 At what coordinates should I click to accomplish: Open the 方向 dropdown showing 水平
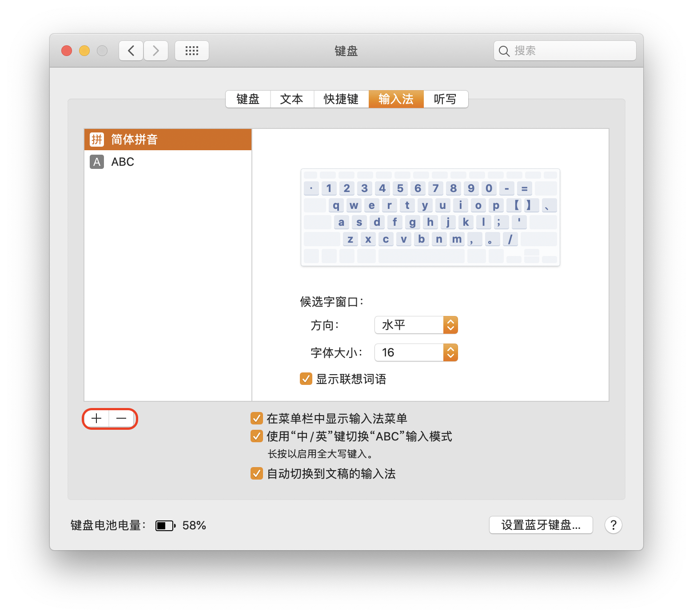pyautogui.click(x=416, y=325)
